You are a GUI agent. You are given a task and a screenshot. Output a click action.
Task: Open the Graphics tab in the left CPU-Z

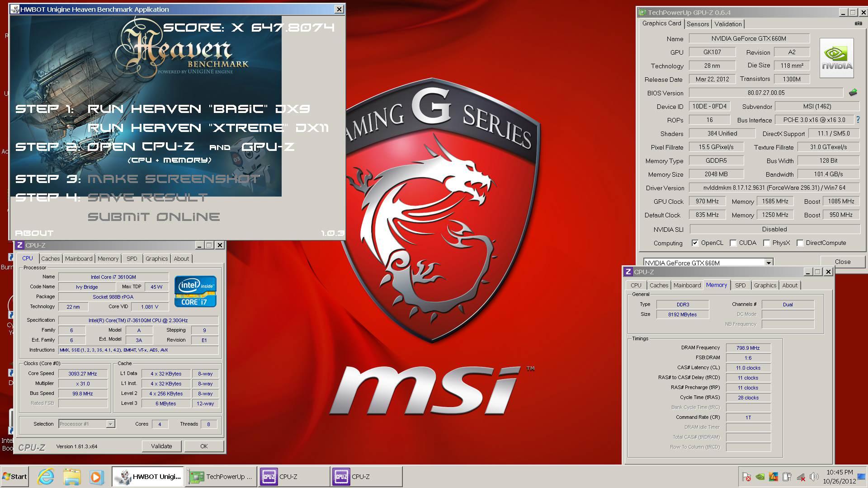157,258
